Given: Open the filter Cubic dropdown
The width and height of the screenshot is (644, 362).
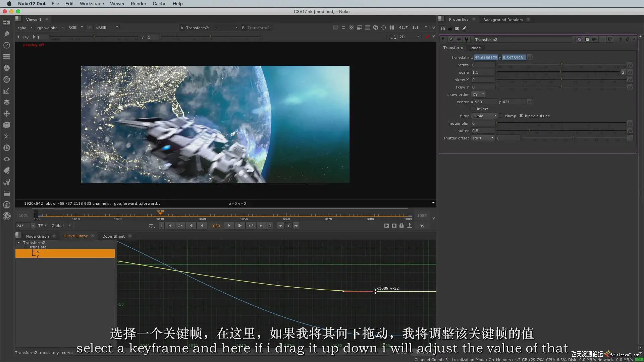Looking at the screenshot, I should pos(484,116).
